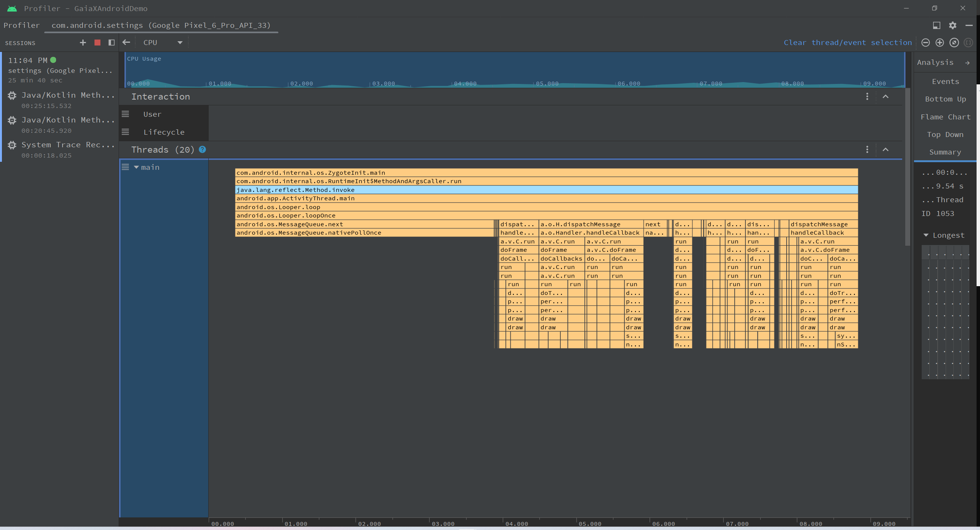The width and height of the screenshot is (980, 530).
Task: Collapse the main thread row
Action: (x=136, y=167)
